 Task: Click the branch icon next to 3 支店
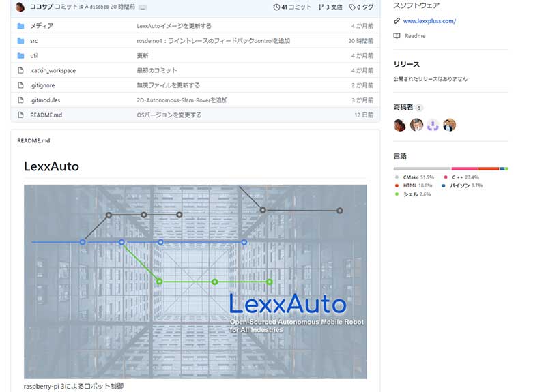pos(321,7)
